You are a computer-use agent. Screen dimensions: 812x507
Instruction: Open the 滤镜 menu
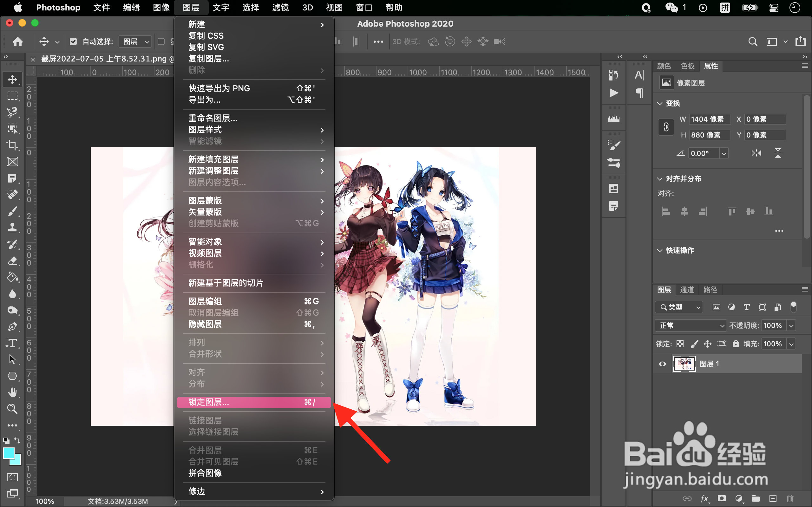point(280,7)
